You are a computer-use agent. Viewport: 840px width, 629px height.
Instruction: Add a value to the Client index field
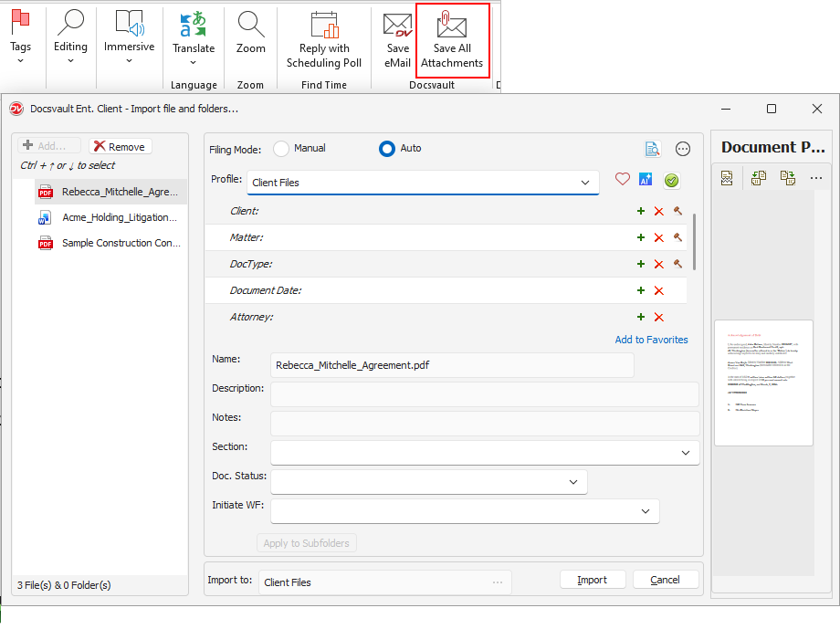click(x=641, y=211)
